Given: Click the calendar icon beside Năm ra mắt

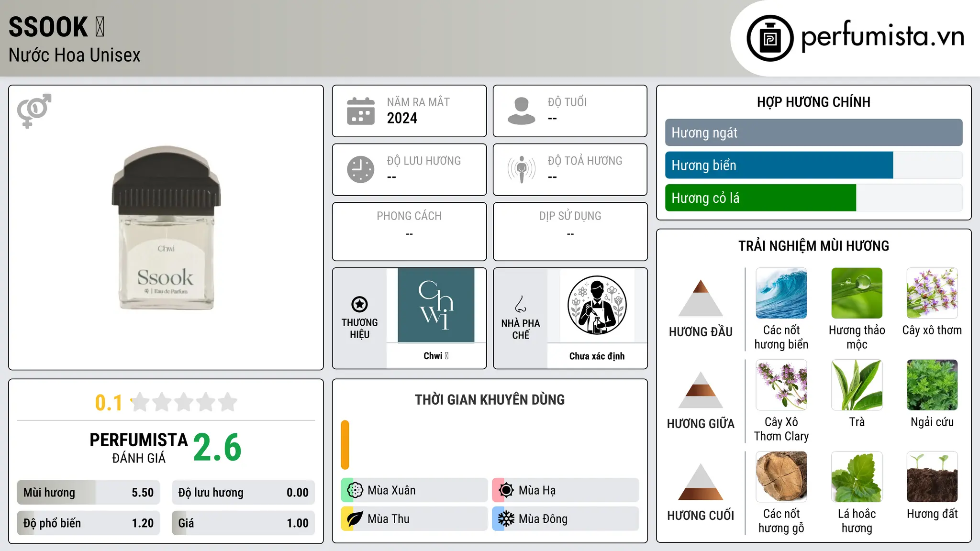Looking at the screenshot, I should click(361, 111).
